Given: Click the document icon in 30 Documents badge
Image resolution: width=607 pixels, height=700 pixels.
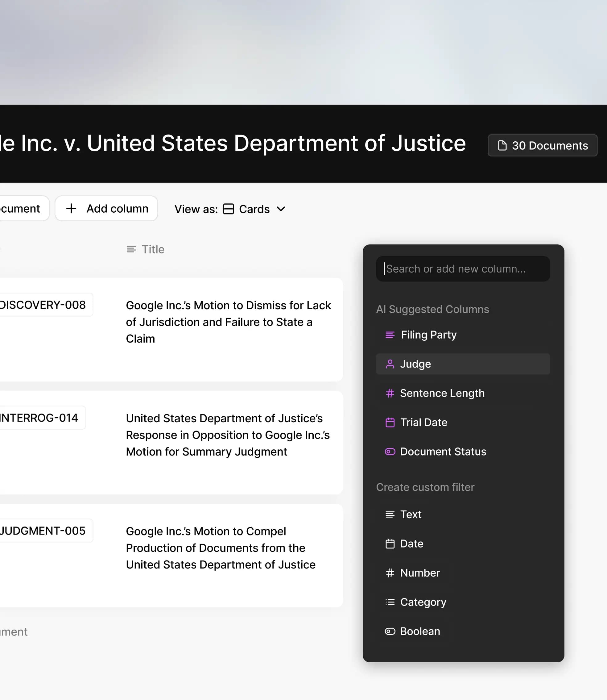Looking at the screenshot, I should coord(502,145).
